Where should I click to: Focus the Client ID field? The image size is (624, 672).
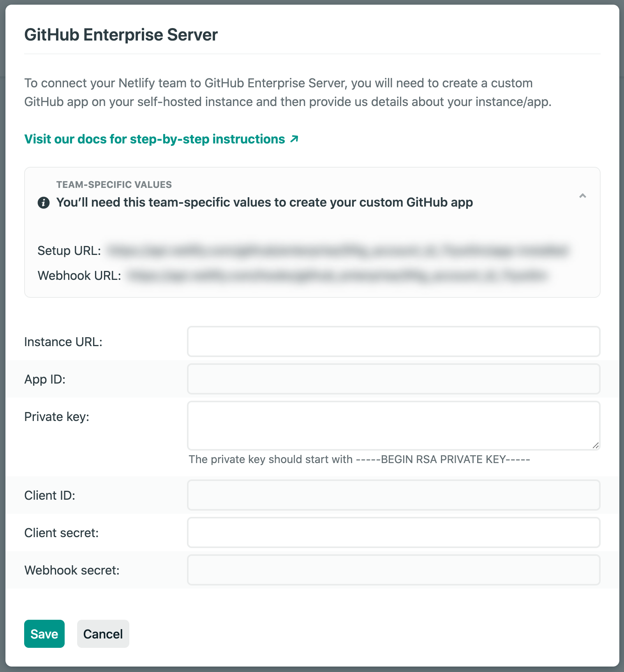393,495
